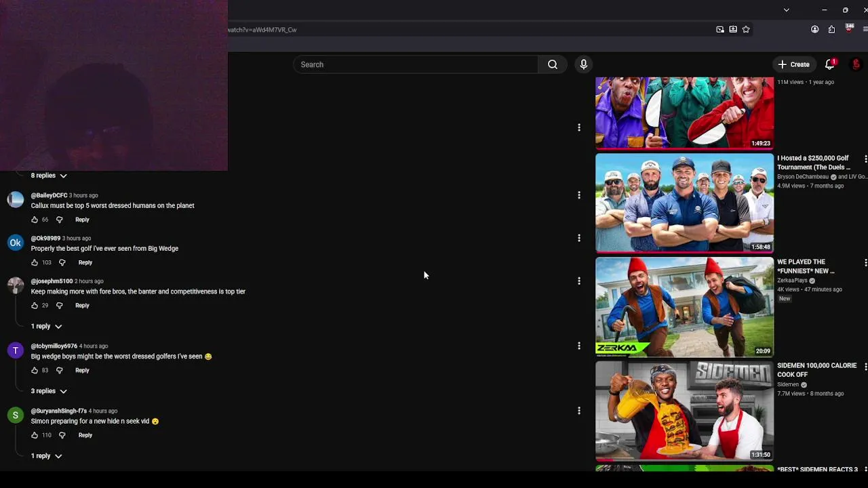
Task: Reply to @SuryanshSingh-f7s comment
Action: (85, 435)
